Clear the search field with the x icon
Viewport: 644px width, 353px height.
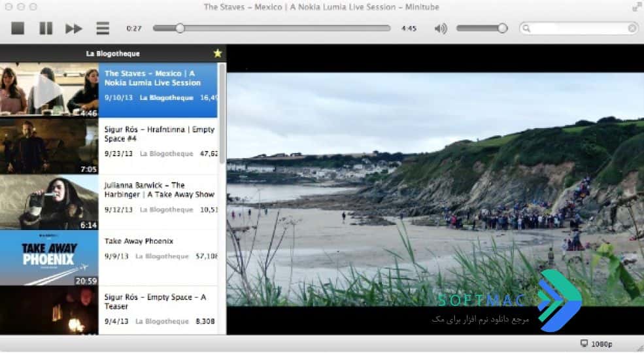(632, 28)
